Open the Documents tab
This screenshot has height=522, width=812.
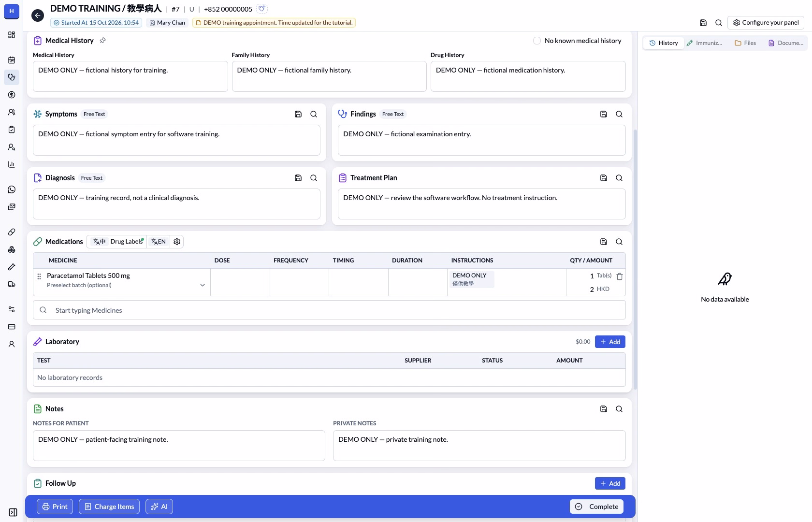coord(786,43)
